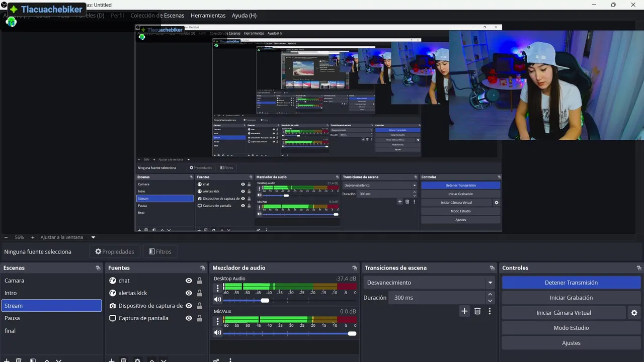Open Desktop Audio three-dot options menu
The width and height of the screenshot is (644, 362).
pyautogui.click(x=218, y=288)
